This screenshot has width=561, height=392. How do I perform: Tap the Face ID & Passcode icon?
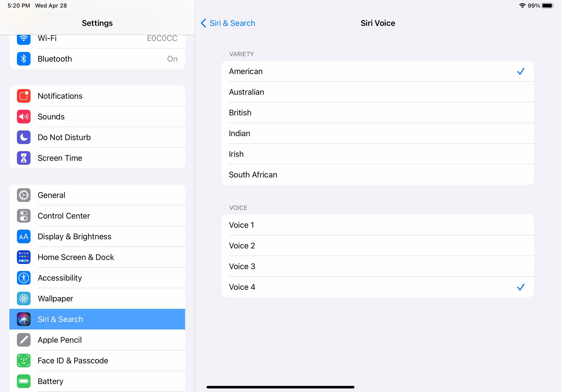click(24, 361)
